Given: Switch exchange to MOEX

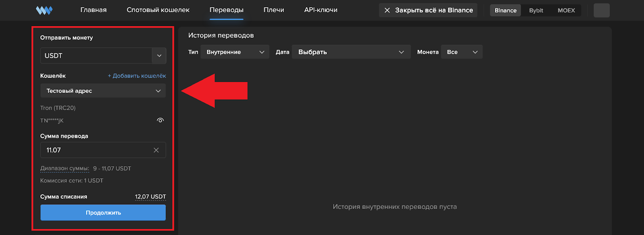Looking at the screenshot, I should [566, 10].
